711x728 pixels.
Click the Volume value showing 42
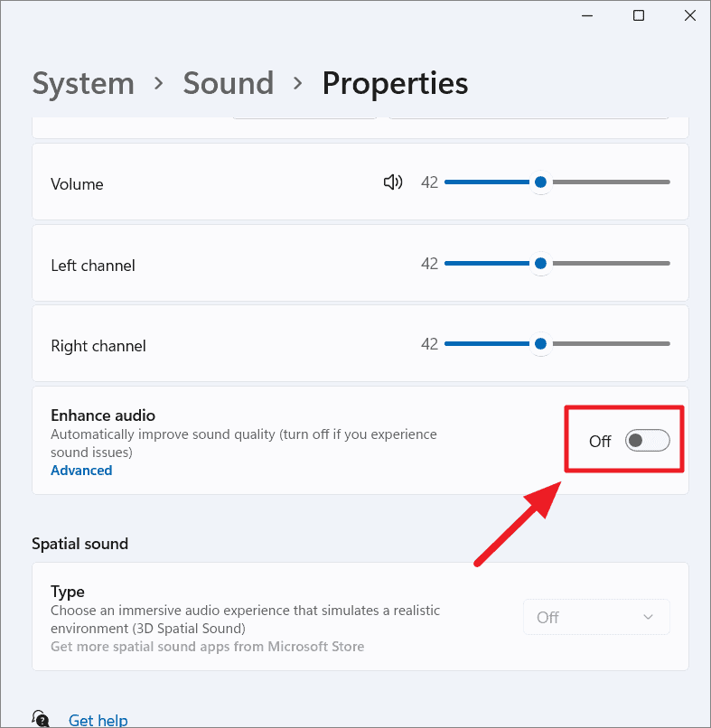click(429, 182)
